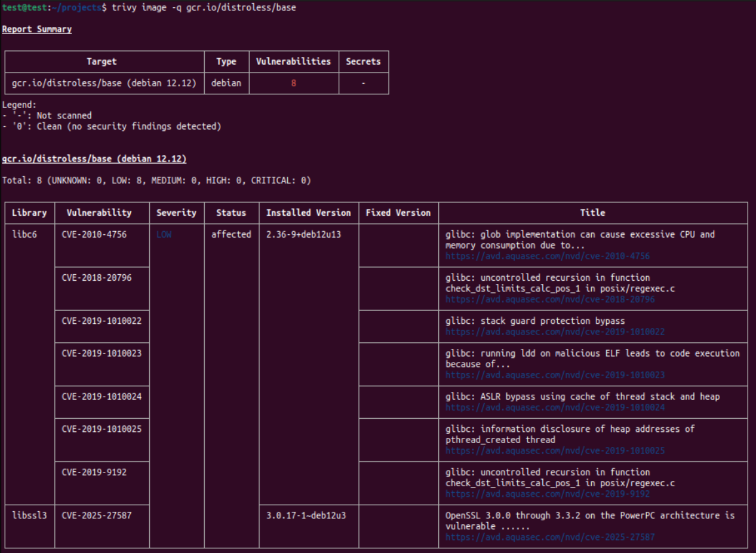Image resolution: width=756 pixels, height=553 pixels.
Task: Click installed version 3.0.17-1~deb12u3
Action: tap(306, 515)
